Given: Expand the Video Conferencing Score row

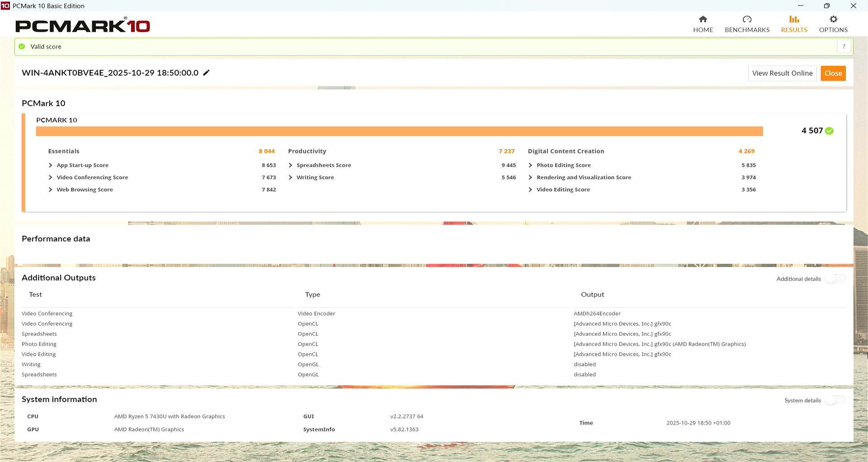Looking at the screenshot, I should coord(51,177).
